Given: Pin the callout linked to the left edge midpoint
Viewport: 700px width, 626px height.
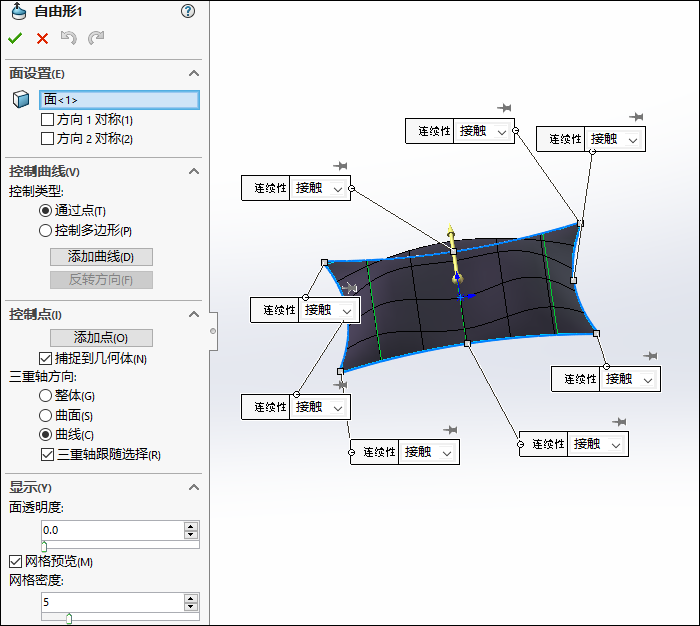Looking at the screenshot, I should 340,384.
